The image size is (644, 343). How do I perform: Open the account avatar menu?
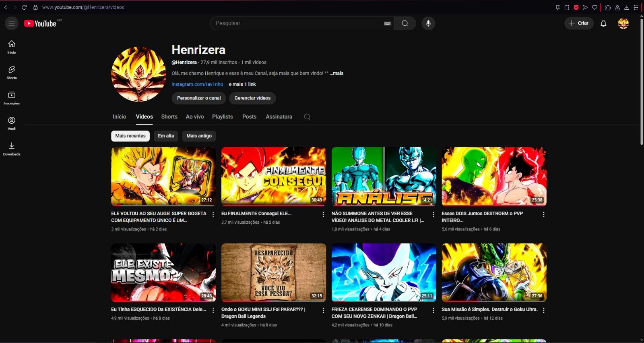(623, 23)
